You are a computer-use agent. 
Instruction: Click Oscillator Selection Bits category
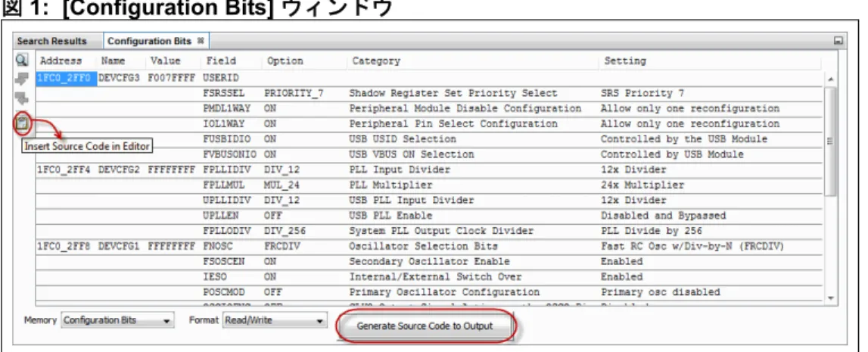(x=424, y=246)
